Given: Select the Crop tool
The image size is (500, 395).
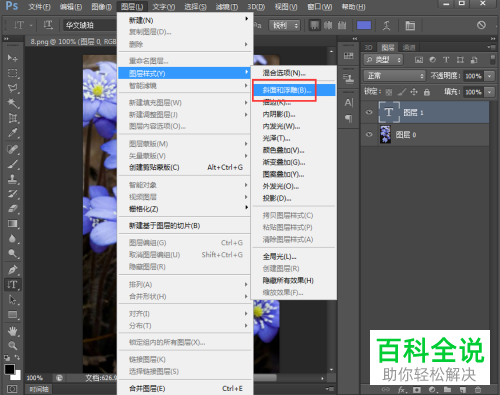Looking at the screenshot, I should [x=12, y=118].
